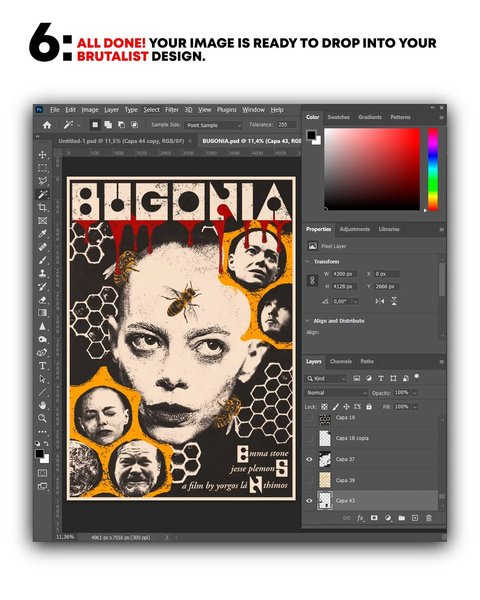Click the Flip horizontal icon in Properties

point(379,301)
